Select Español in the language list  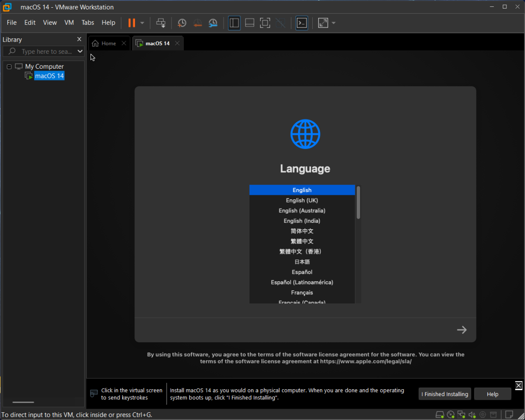[302, 272]
